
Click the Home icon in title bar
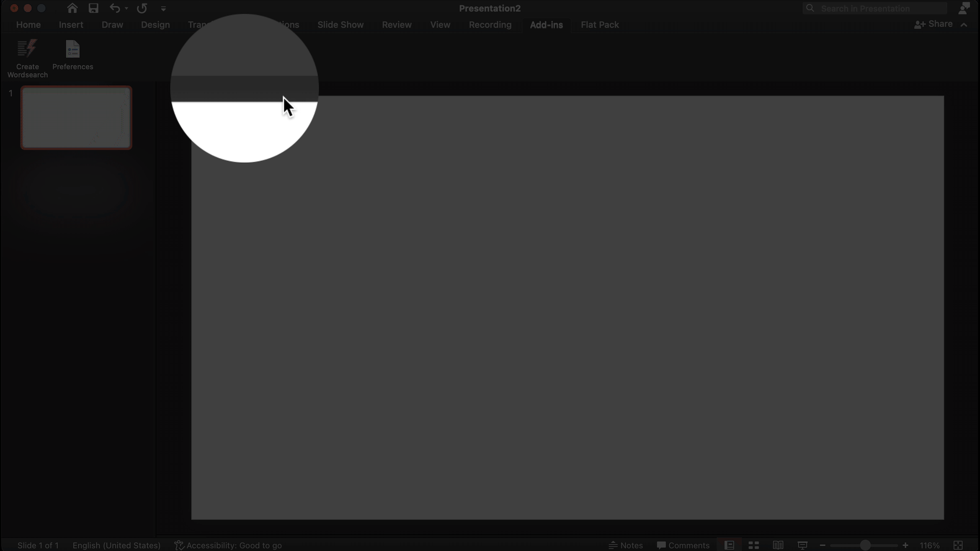coord(72,8)
